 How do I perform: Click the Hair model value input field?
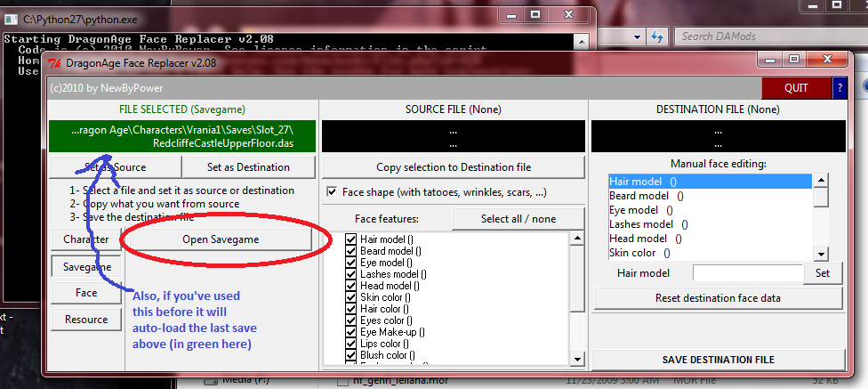[x=747, y=273]
